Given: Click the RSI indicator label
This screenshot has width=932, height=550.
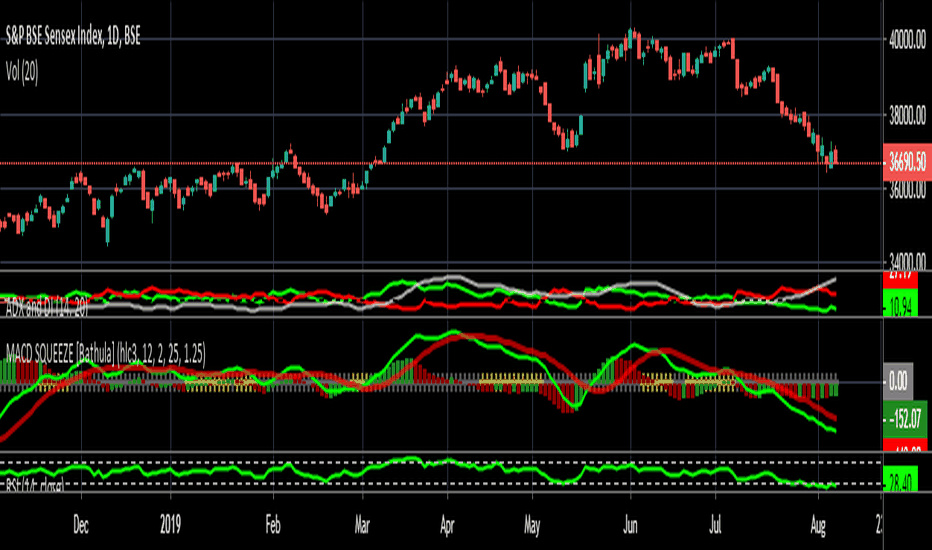Looking at the screenshot, I should pos(35,485).
